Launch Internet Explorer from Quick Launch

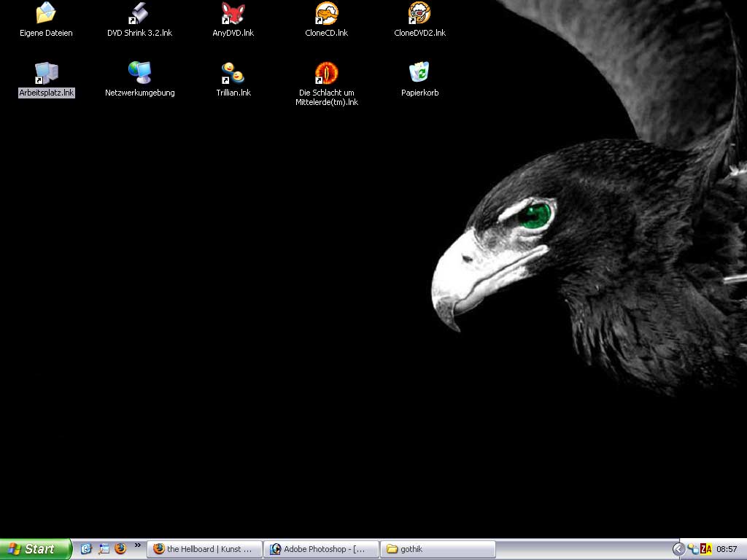click(x=86, y=549)
